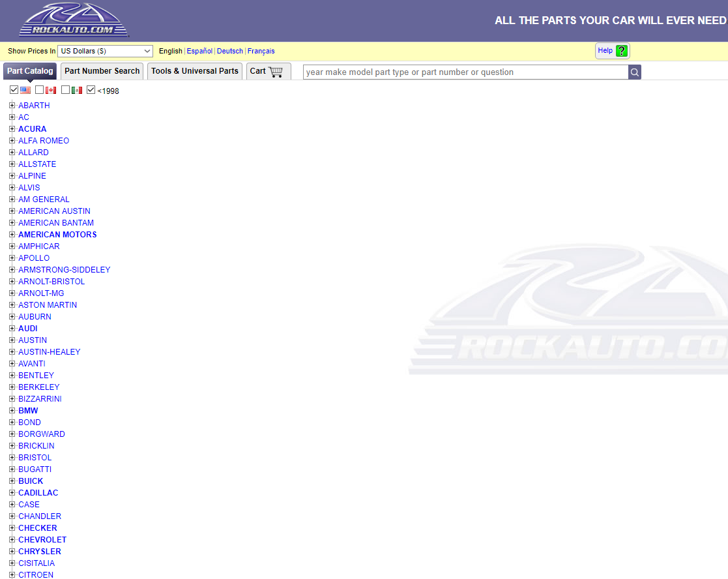728x579 pixels.
Task: Open the ARNOLT-MG make link
Action: [41, 293]
